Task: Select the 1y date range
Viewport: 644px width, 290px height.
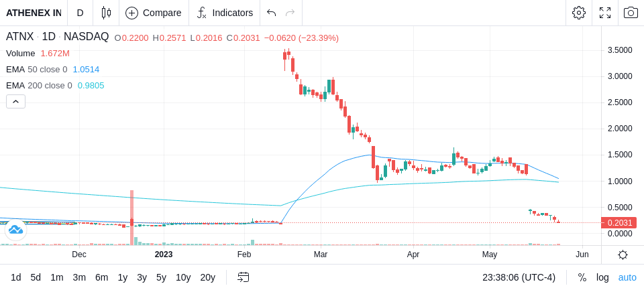Action: [x=122, y=277]
